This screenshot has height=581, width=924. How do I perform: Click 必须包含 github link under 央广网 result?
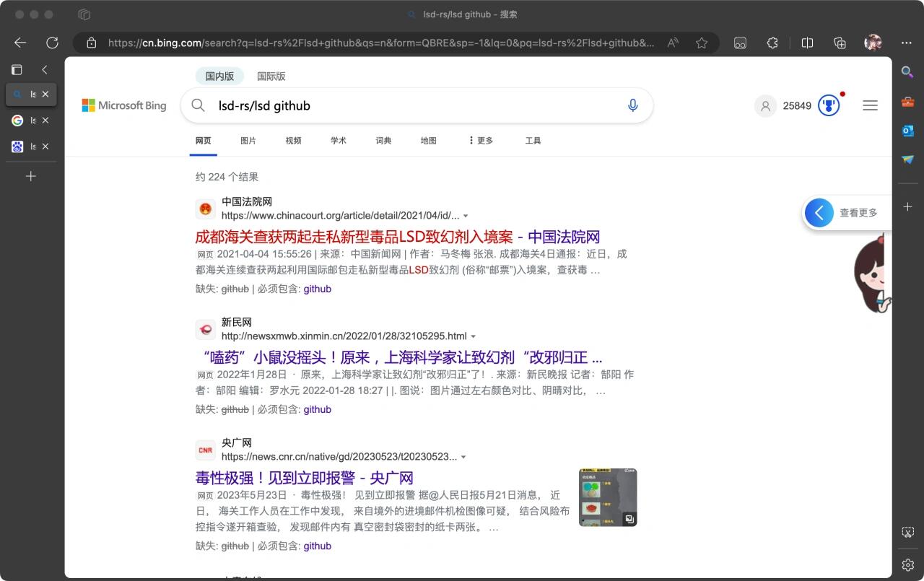coord(318,546)
